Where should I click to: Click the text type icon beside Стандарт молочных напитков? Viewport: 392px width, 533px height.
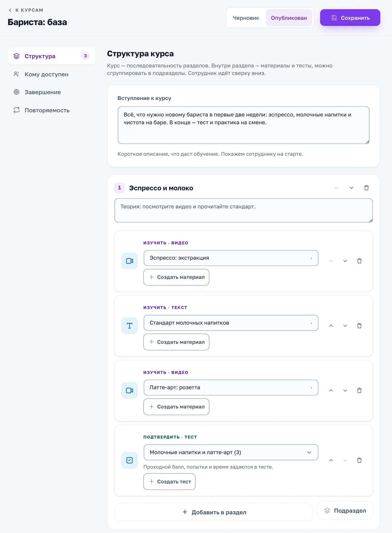click(x=130, y=326)
